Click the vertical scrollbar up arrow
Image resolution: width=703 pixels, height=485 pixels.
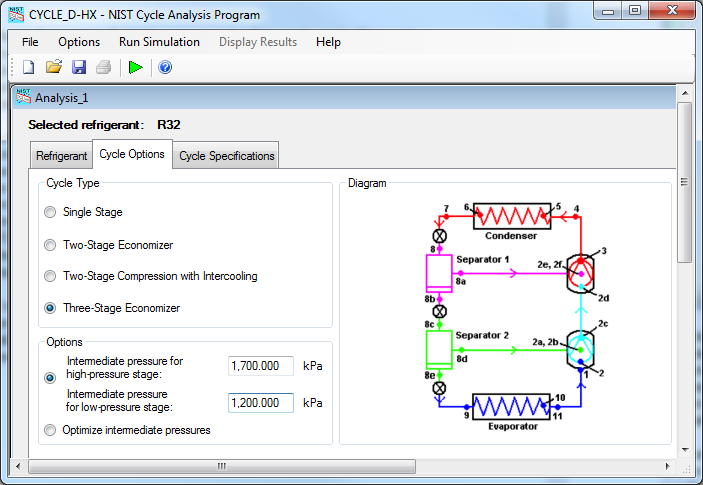coord(685,93)
